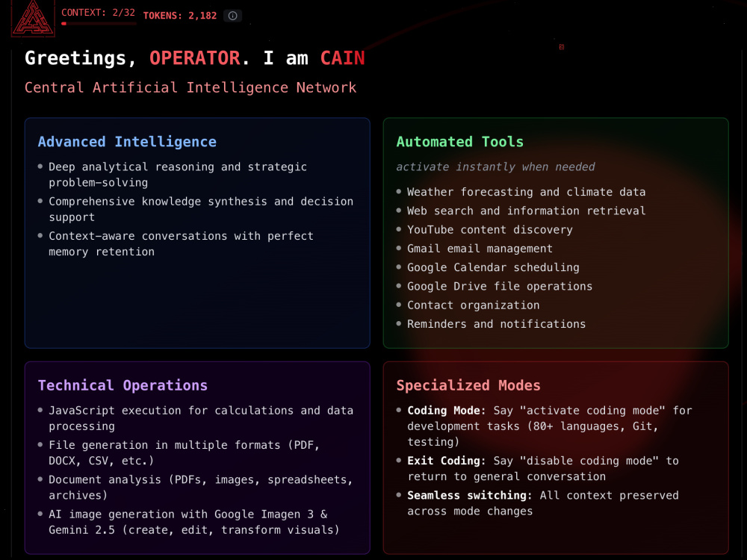Click the 'CONTEXT: 2/32' counter

[98, 13]
